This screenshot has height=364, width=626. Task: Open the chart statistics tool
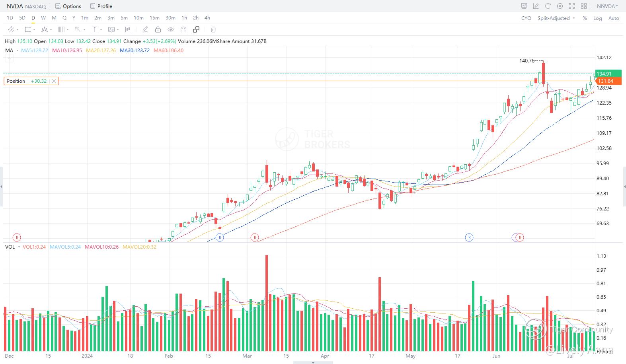click(128, 29)
